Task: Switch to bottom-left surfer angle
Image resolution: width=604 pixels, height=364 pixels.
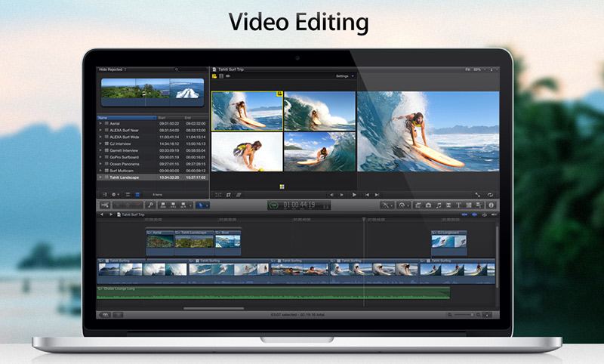Action: 247,152
